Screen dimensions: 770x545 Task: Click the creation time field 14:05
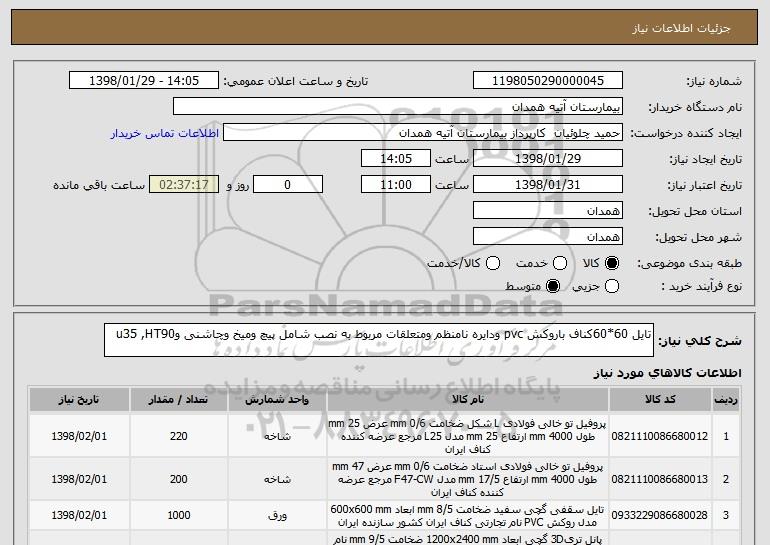click(x=396, y=159)
